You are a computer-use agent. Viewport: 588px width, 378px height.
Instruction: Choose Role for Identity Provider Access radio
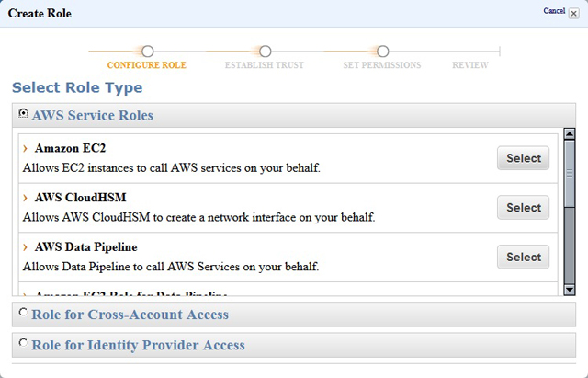23,343
